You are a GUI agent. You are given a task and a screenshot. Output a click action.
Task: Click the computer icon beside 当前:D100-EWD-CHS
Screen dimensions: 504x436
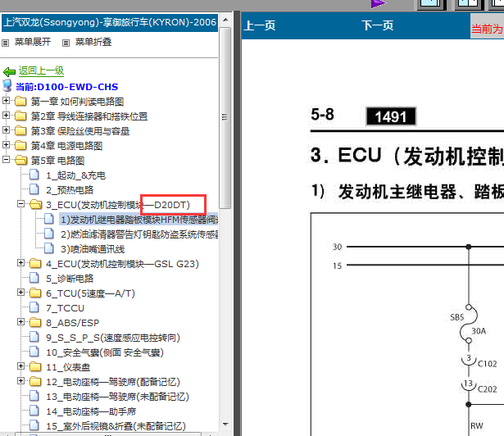click(x=7, y=86)
